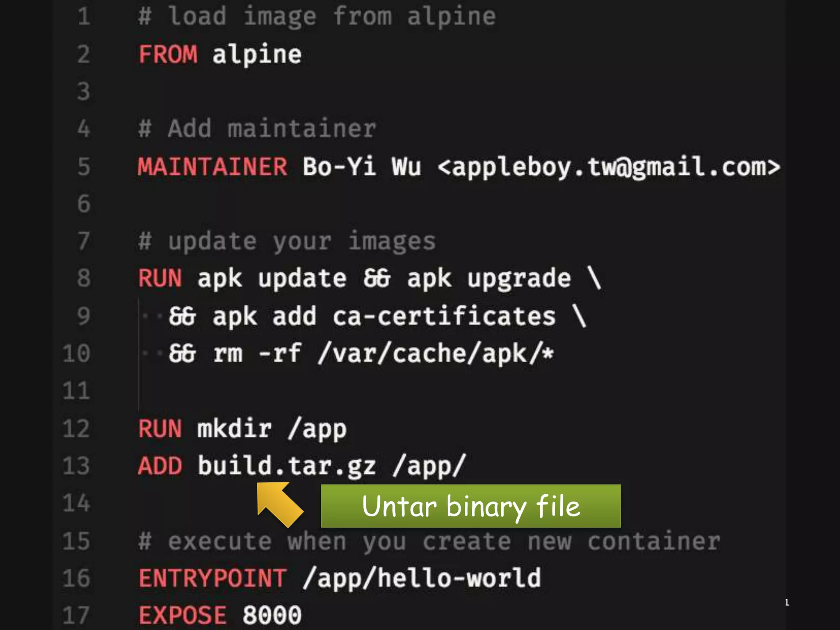The height and width of the screenshot is (630, 840).
Task: Click the ADD keyword on line 13
Action: [x=160, y=466]
